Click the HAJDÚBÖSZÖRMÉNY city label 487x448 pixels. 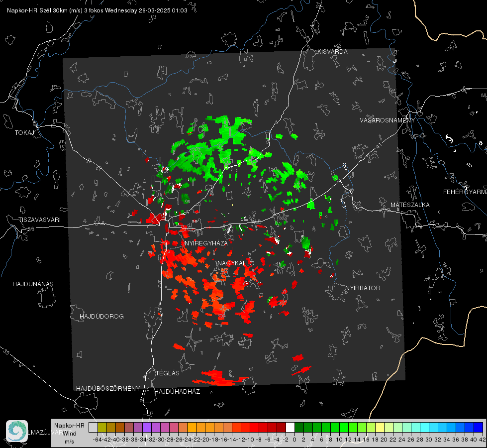[x=108, y=389]
